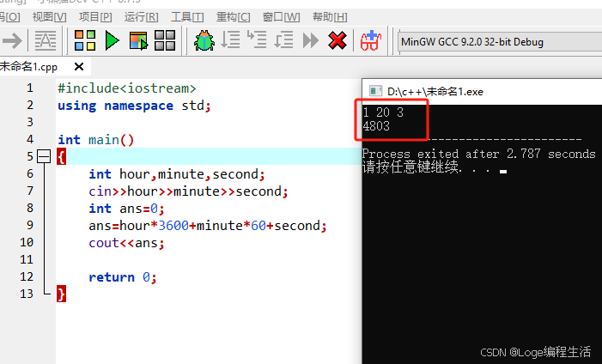Click on the #include<iostream> line

coord(127,88)
